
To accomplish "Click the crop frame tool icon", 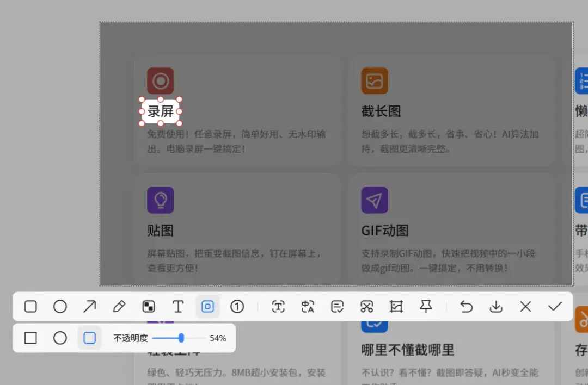I will [x=396, y=307].
